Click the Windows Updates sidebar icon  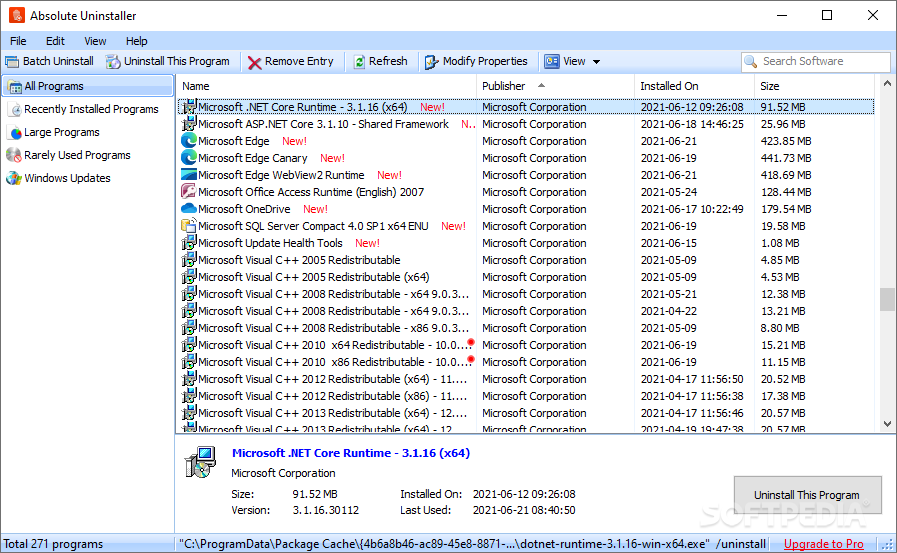[x=14, y=178]
